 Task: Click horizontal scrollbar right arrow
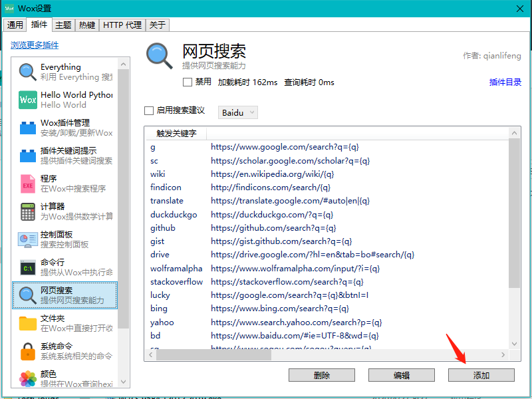503,355
